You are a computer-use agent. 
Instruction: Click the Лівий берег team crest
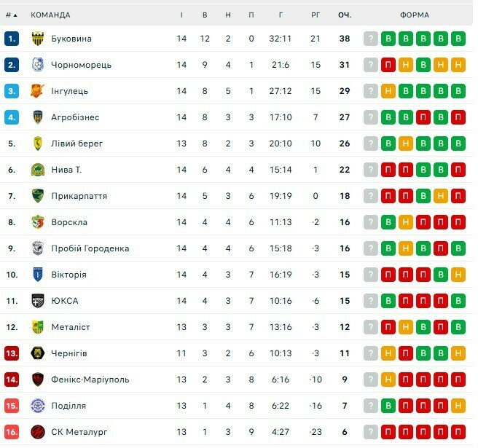(x=38, y=144)
